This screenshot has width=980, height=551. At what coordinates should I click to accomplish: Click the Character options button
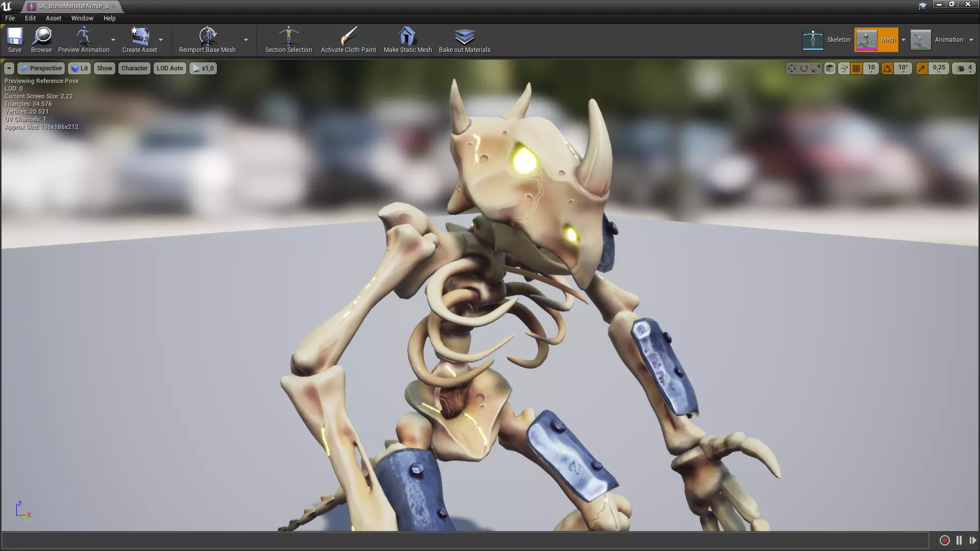point(134,68)
